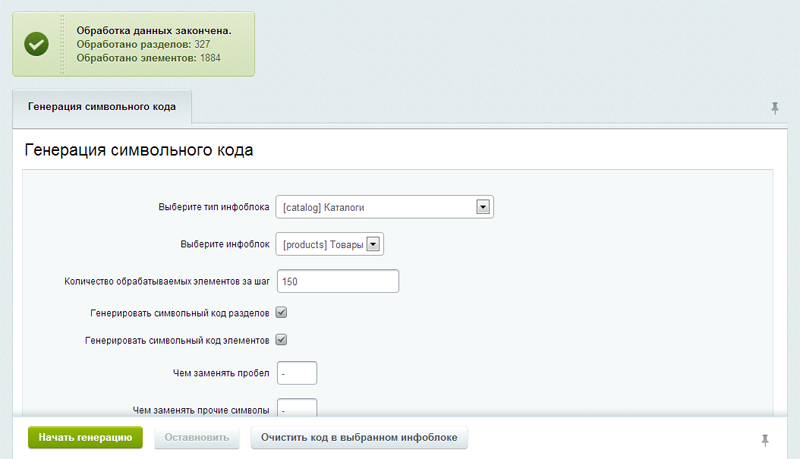The image size is (800, 459).
Task: Click the green success checkmark icon
Action: [37, 45]
